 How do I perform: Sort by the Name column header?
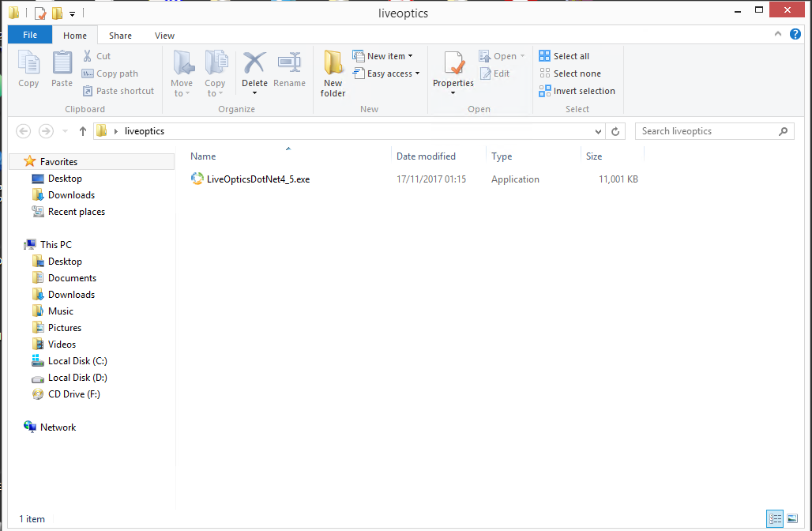(x=203, y=156)
